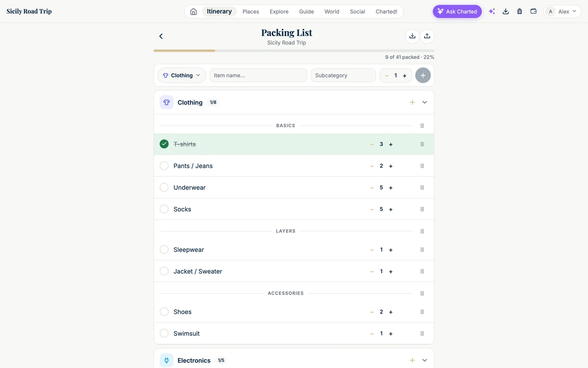Decrease Socks quantity
Viewport: 588px width, 368px height.
372,209
